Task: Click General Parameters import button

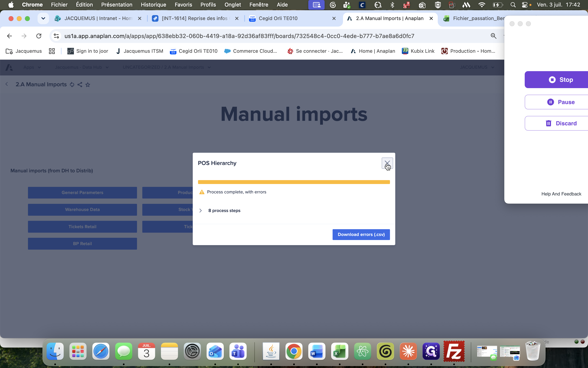Action: [82, 193]
